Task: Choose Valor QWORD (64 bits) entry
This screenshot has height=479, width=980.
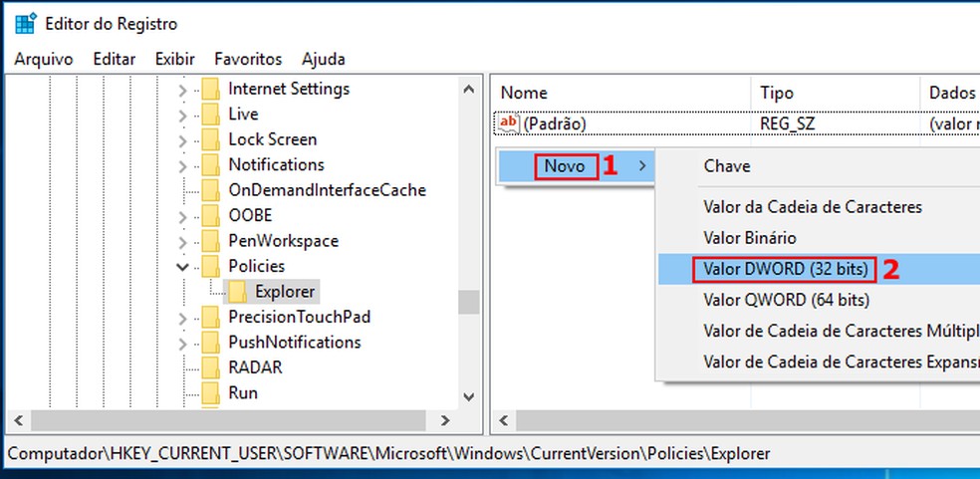Action: 786,300
